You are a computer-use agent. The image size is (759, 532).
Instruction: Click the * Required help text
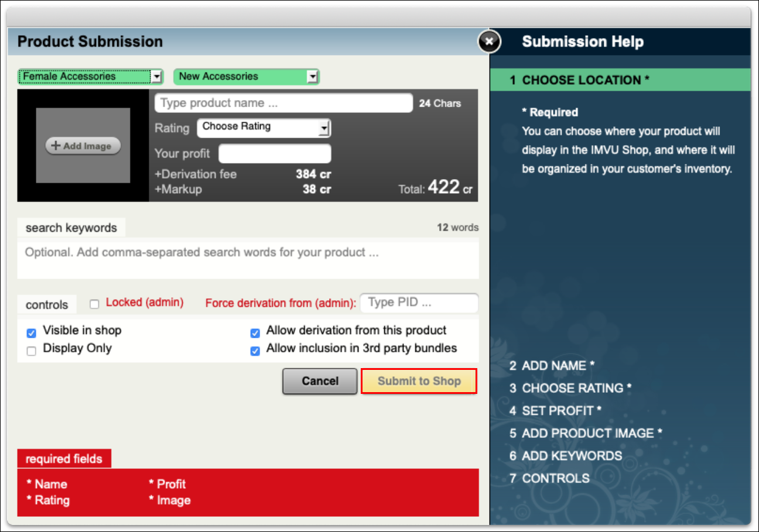click(550, 112)
